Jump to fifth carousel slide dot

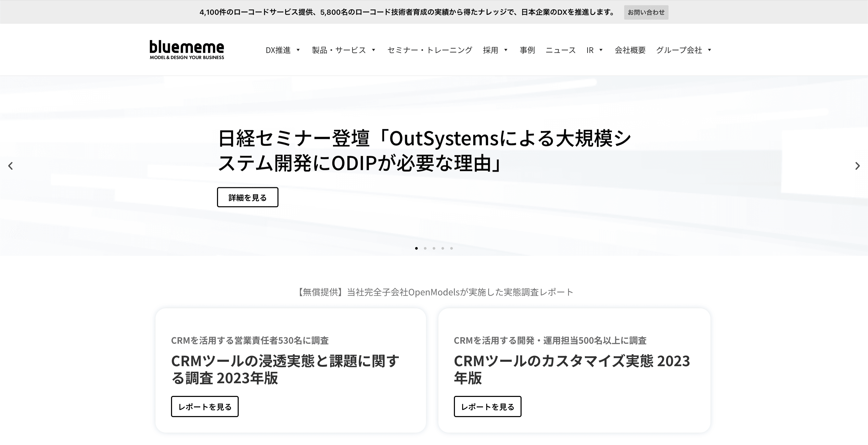click(x=452, y=248)
